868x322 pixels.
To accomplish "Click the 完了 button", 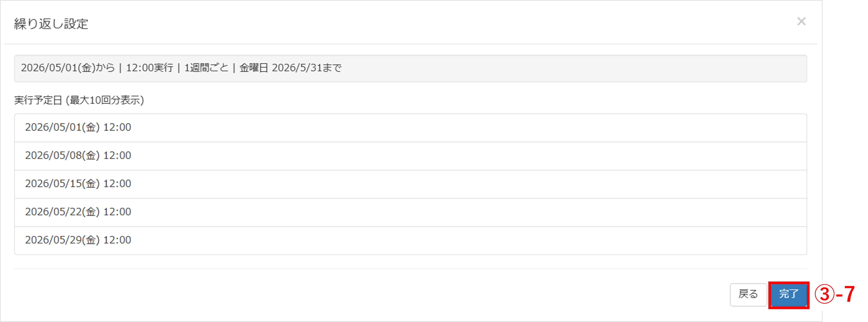I will tap(789, 295).
